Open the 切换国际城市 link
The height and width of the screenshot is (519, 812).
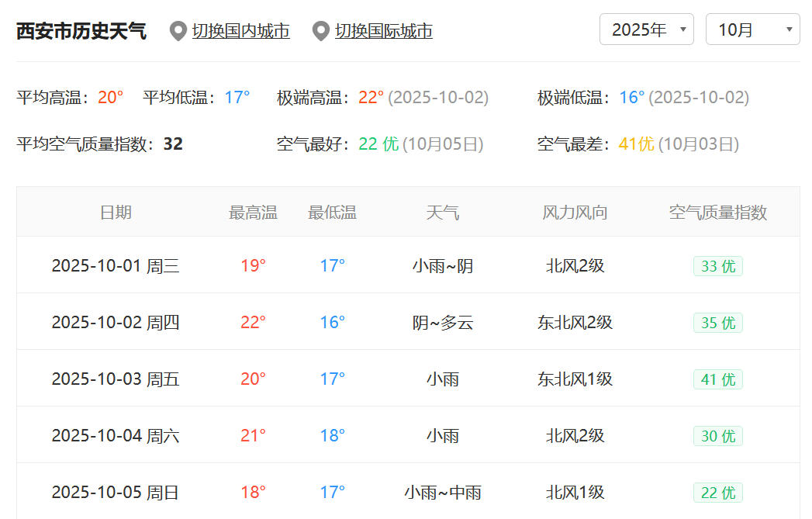click(383, 31)
